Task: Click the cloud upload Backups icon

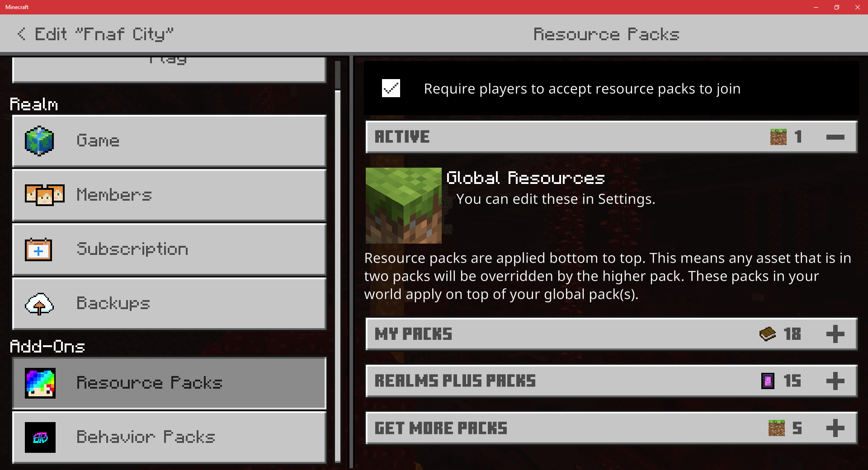Action: [39, 304]
